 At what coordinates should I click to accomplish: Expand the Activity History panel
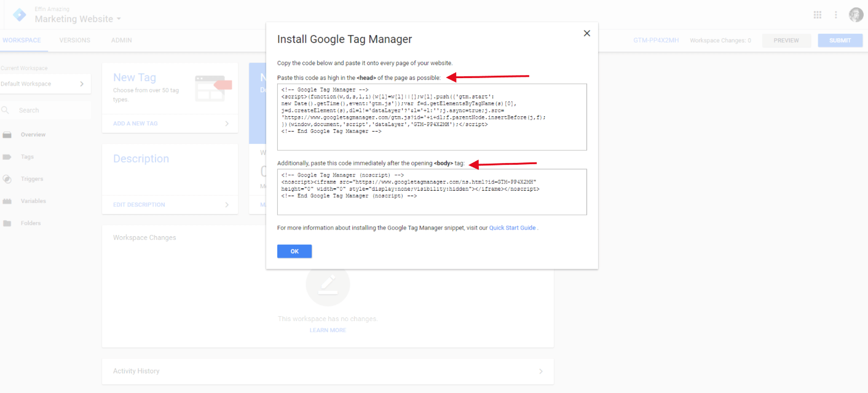click(327, 371)
